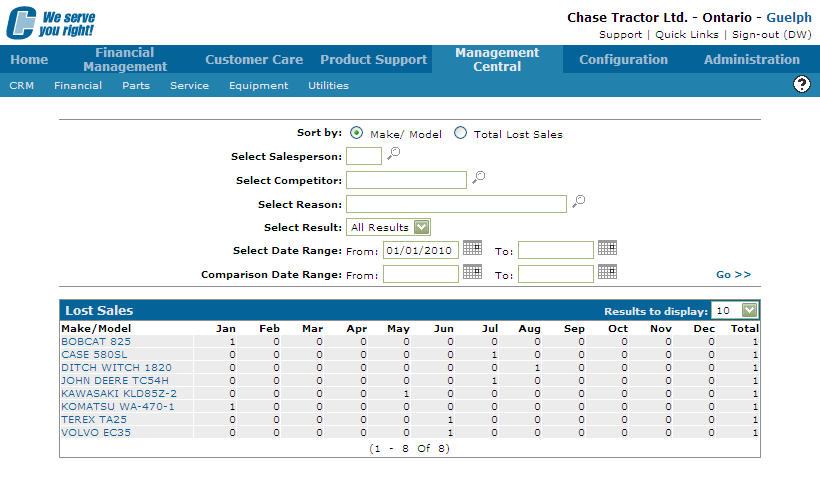Open calendar for Select Date Range From
The height and width of the screenshot is (479, 820).
[472, 247]
